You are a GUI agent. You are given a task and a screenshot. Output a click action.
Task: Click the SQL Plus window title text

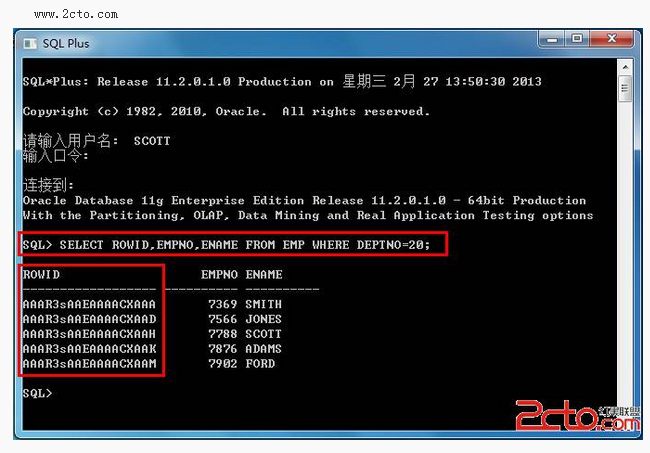coord(66,44)
